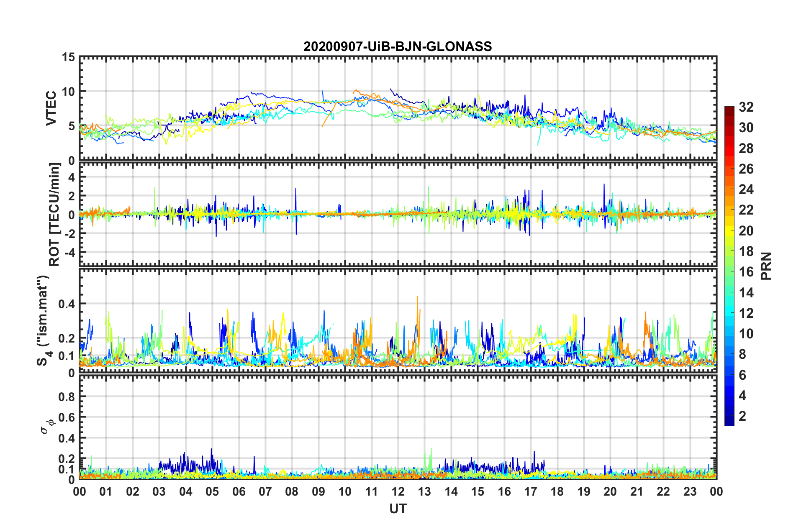Click x-axis hour label 15
The height and width of the screenshot is (532, 796).
click(478, 492)
